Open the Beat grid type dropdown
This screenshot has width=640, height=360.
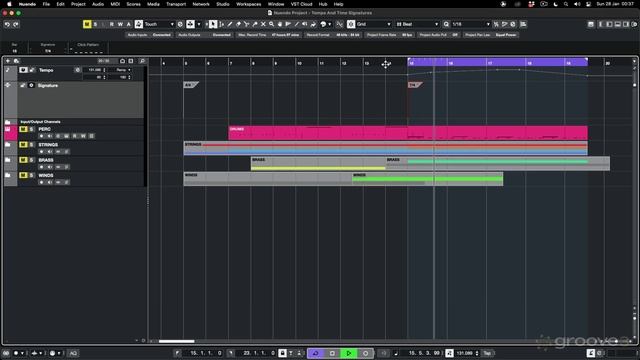417,24
